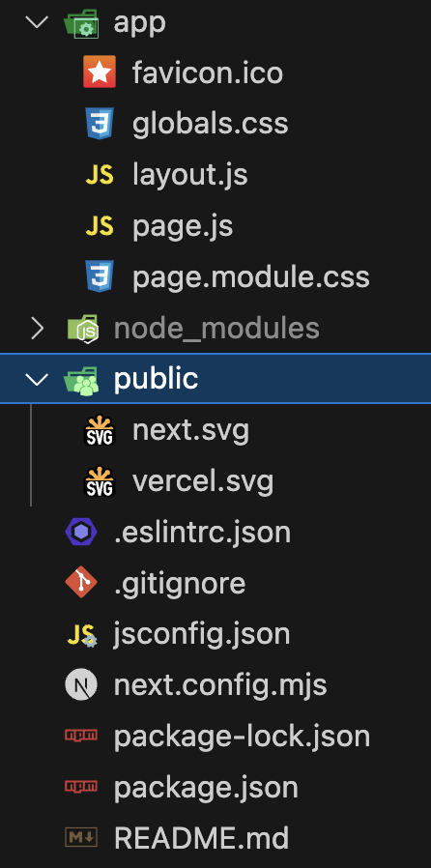The image size is (431, 868).
Task: Click the JS gear icon beside jsconfig.json
Action: 82,635
